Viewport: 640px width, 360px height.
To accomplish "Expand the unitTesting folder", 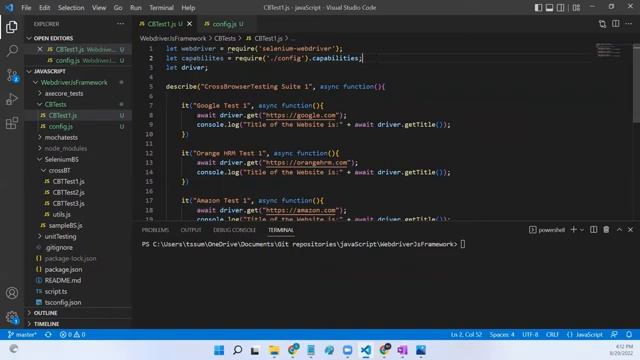I will [x=78, y=236].
